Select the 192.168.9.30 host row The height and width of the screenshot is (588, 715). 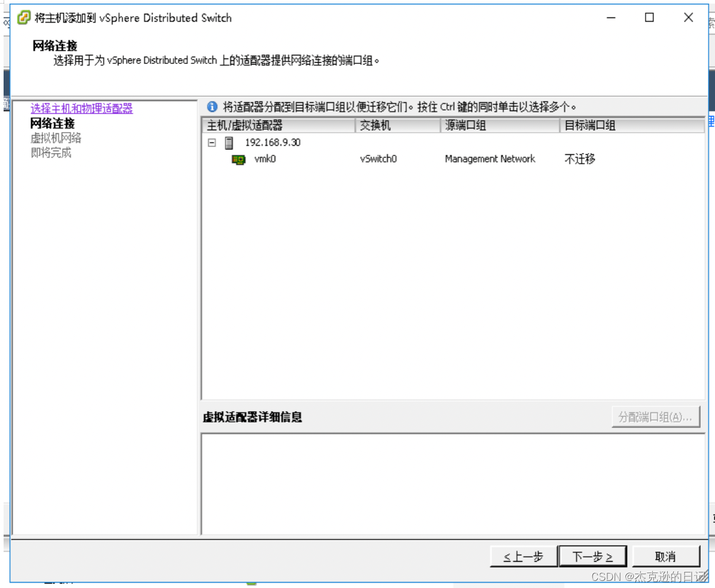(x=453, y=143)
